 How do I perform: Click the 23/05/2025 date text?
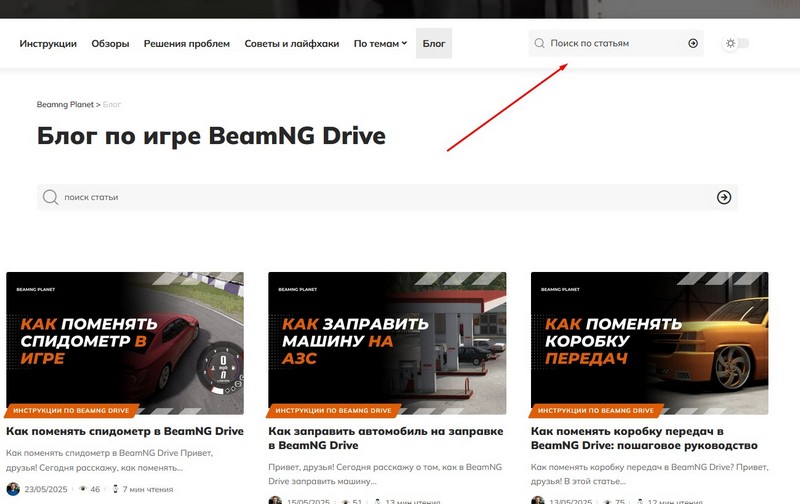click(46, 489)
